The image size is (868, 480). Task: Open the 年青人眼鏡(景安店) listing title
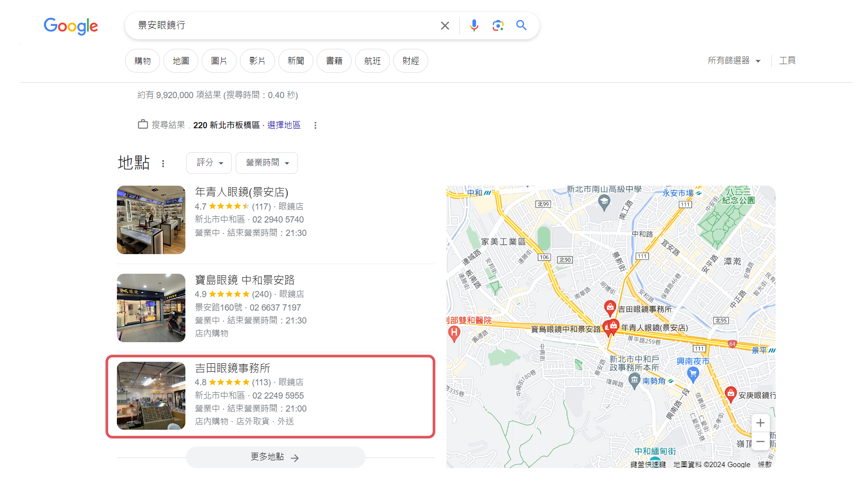pos(242,192)
